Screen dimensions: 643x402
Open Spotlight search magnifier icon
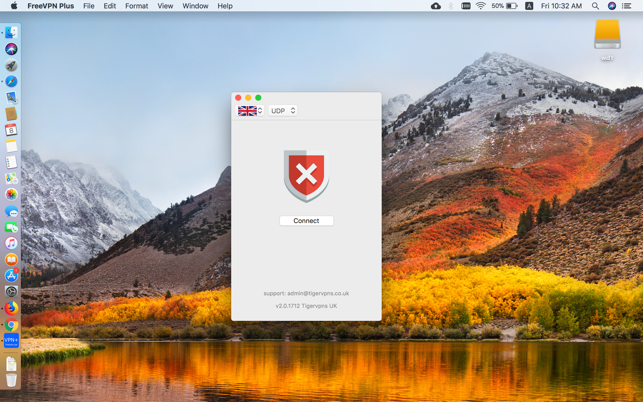tap(595, 6)
